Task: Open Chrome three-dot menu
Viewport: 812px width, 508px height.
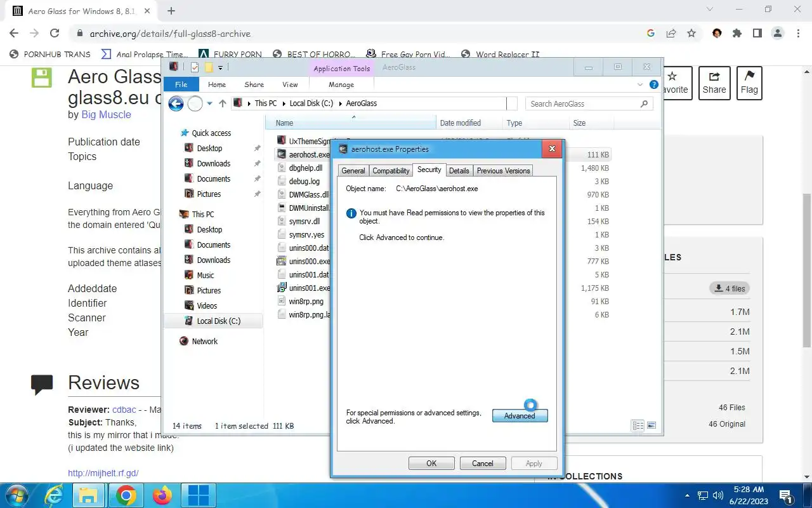Action: pyautogui.click(x=799, y=33)
